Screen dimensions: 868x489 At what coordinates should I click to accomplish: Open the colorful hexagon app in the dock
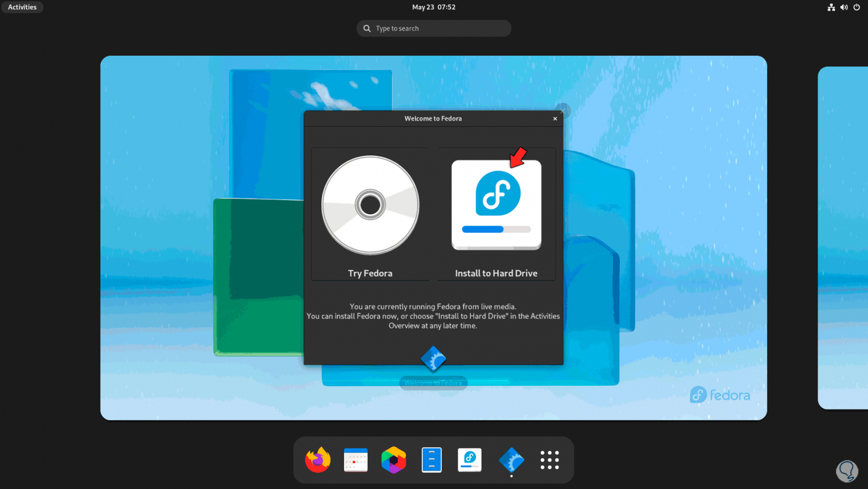[393, 460]
